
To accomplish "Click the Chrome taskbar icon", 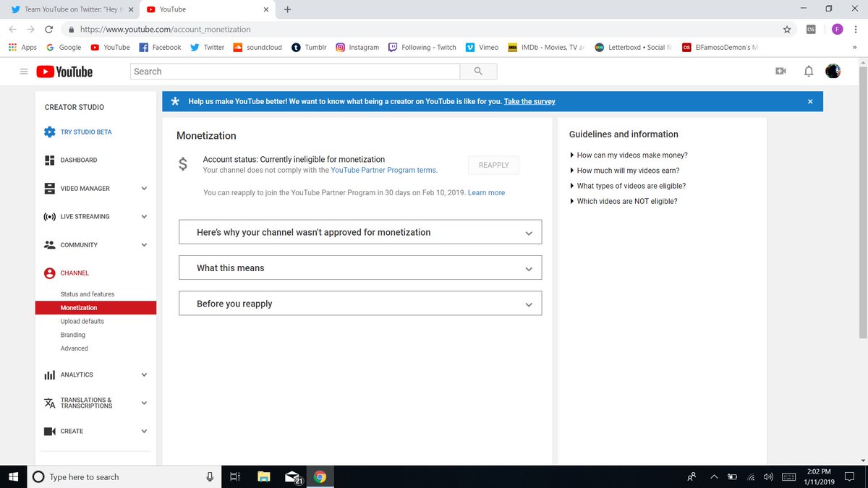I will pos(320,476).
